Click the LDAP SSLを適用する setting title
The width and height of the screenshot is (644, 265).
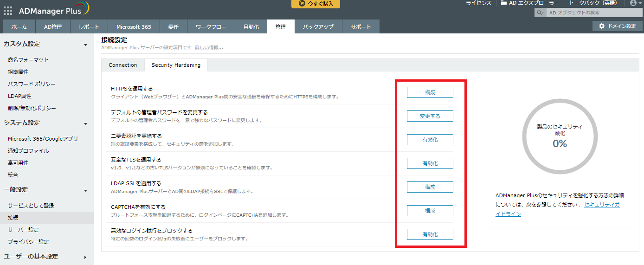pyautogui.click(x=136, y=183)
